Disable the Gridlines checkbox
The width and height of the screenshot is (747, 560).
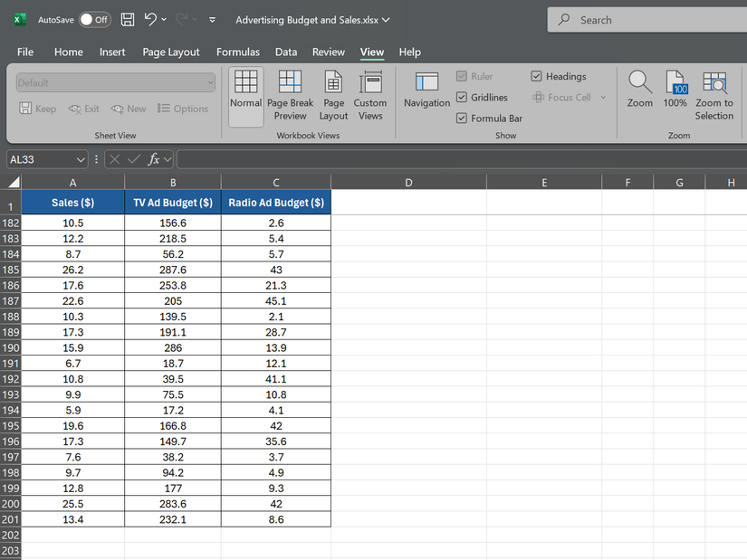[x=462, y=97]
